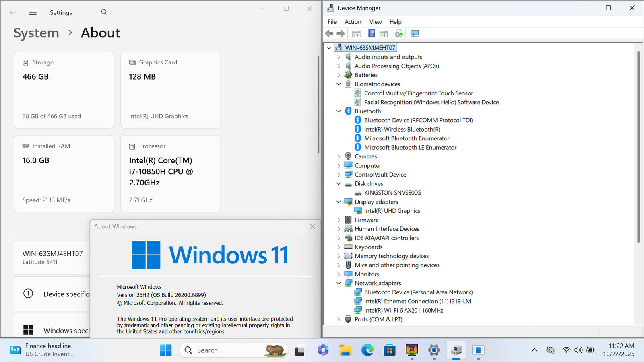644x362 pixels.
Task: Open Microsoft Edge from the taskbar
Action: tap(367, 350)
